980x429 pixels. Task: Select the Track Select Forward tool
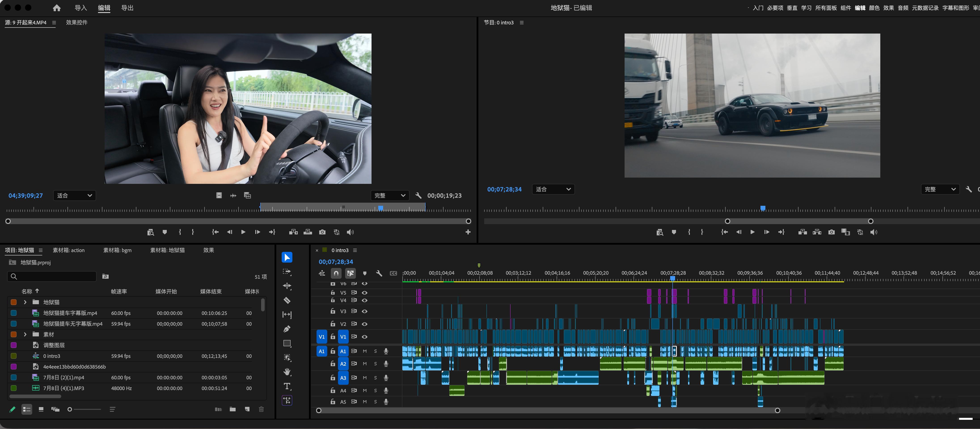pos(287,272)
